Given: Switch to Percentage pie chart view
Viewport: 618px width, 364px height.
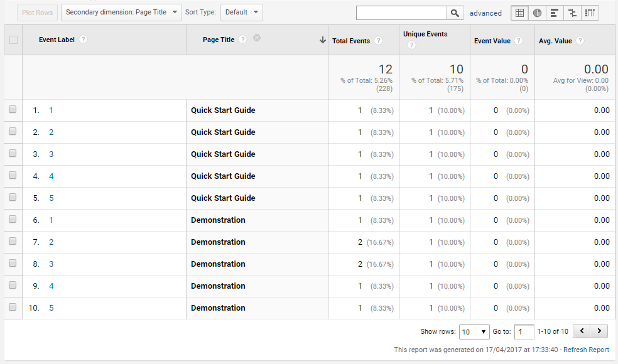Looking at the screenshot, I should pyautogui.click(x=537, y=13).
